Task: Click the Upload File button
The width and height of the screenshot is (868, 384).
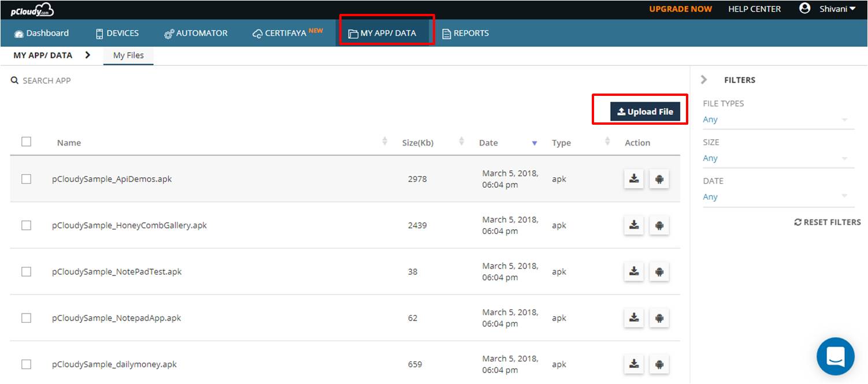Action: click(x=645, y=111)
